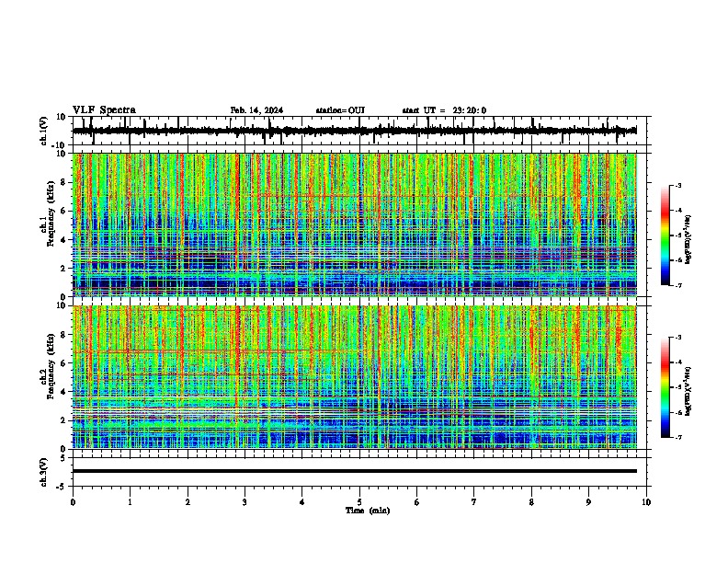Click the ch.2 spectrogram color scale bar
Screen dimensions: 728x563
click(x=665, y=387)
